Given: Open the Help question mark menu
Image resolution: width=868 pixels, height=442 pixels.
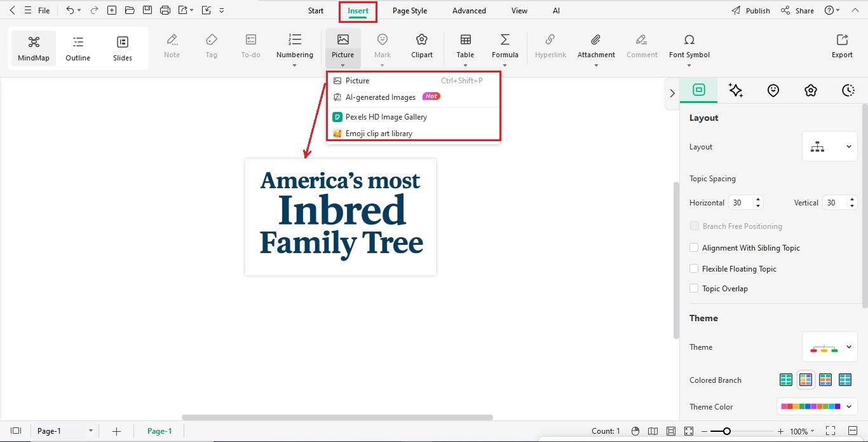Looking at the screenshot, I should point(832,11).
